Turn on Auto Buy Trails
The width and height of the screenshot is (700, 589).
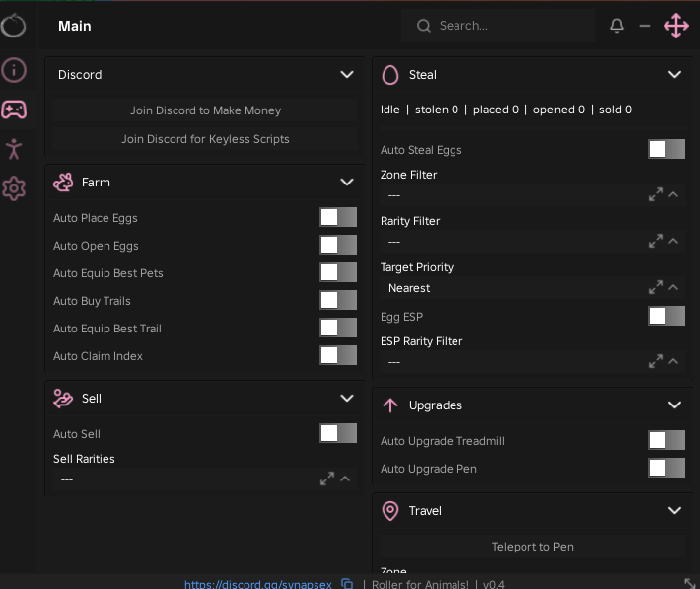(338, 300)
